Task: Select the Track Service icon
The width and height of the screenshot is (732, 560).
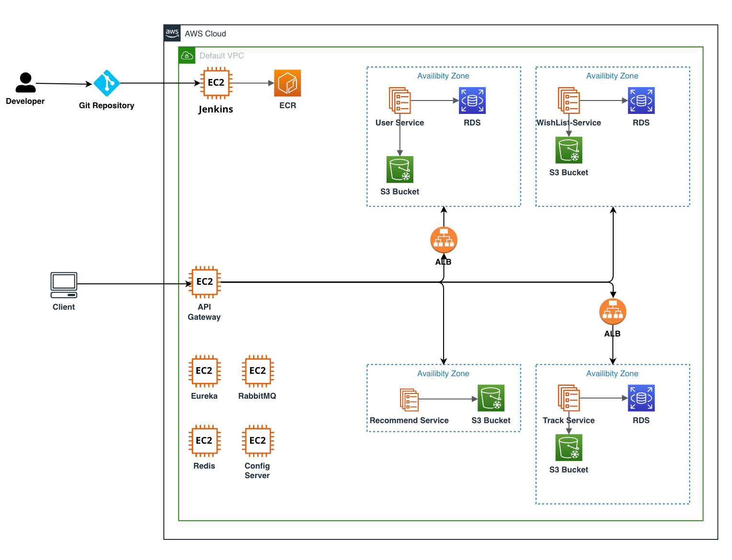Action: 569,398
